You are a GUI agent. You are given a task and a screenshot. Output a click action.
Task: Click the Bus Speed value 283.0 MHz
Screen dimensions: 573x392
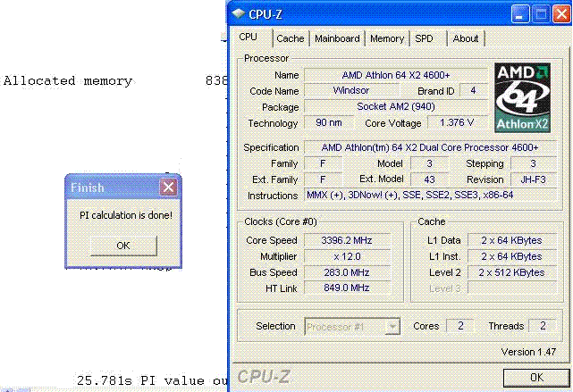[347, 272]
